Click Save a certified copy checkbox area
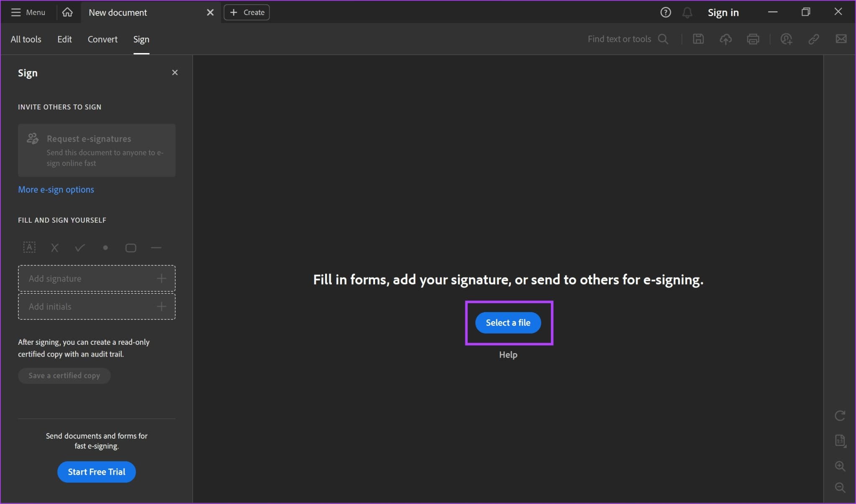Screen dimensions: 856x504 pos(64,375)
